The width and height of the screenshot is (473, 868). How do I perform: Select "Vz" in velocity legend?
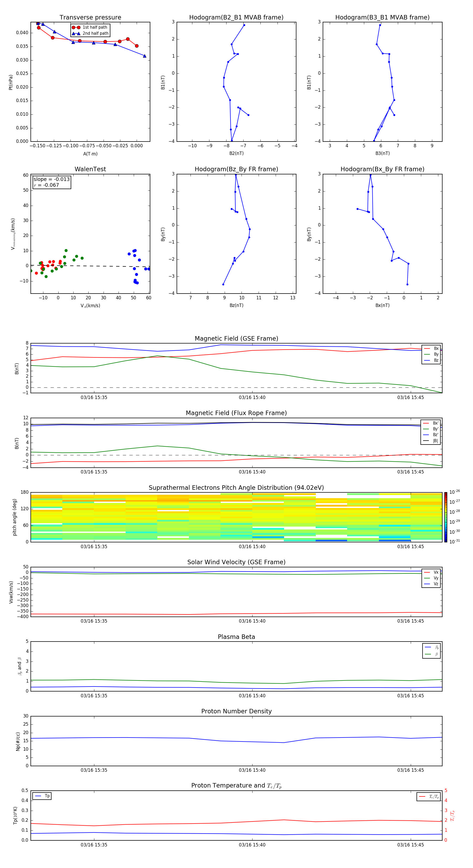(x=431, y=584)
